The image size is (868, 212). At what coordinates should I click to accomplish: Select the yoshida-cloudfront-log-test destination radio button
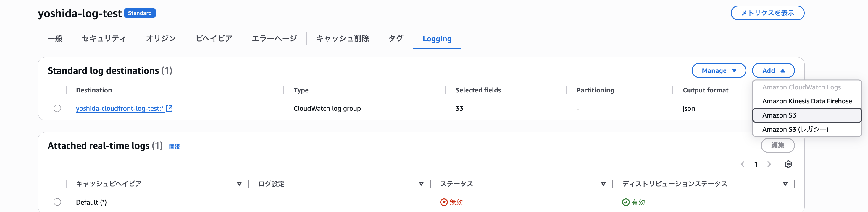point(57,108)
